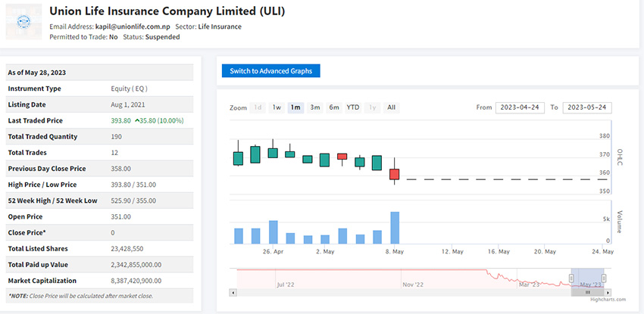Click the 52 Week High/Low value 525.90 / 355.00
This screenshot has height=314, width=644.
133,201
